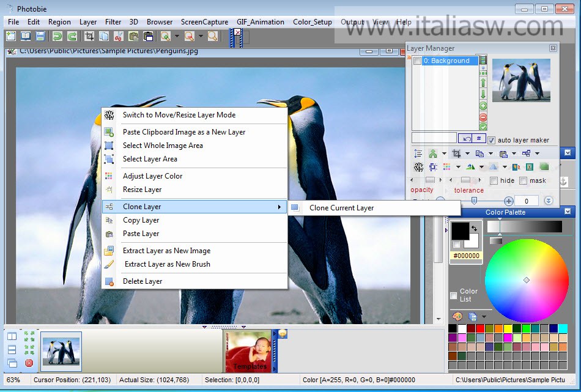Choose Extract Layer as New Image
Image resolution: width=581 pixels, height=392 pixels.
(x=194, y=251)
